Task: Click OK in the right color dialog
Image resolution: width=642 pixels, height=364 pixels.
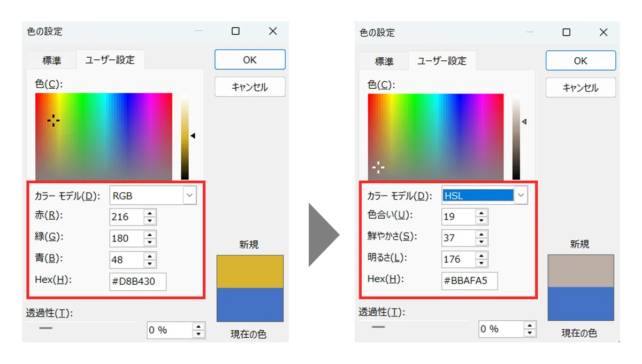Action: click(580, 61)
